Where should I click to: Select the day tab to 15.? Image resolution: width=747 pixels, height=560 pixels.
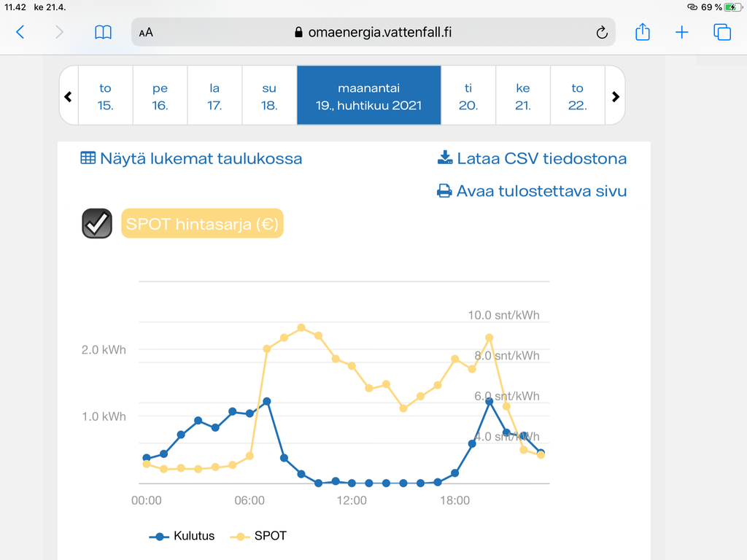click(106, 96)
